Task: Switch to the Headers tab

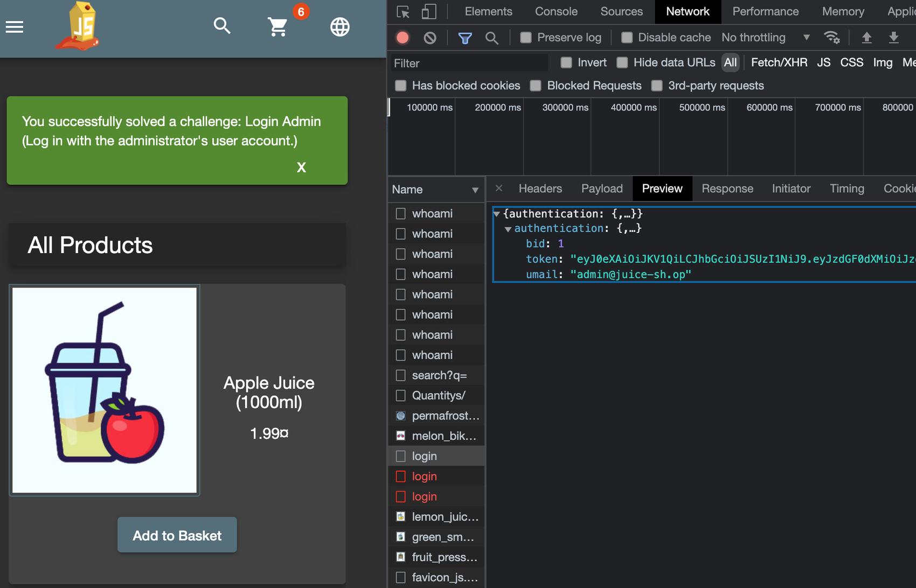Action: 540,189
